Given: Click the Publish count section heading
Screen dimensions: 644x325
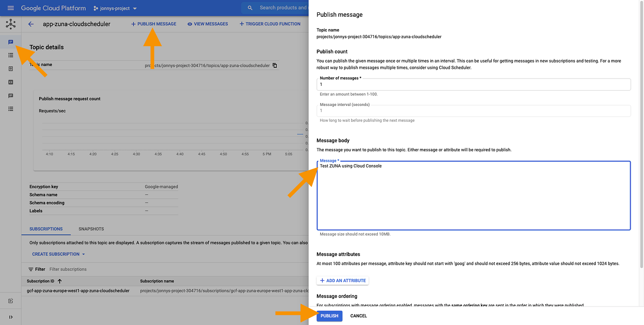Looking at the screenshot, I should click(x=332, y=52).
